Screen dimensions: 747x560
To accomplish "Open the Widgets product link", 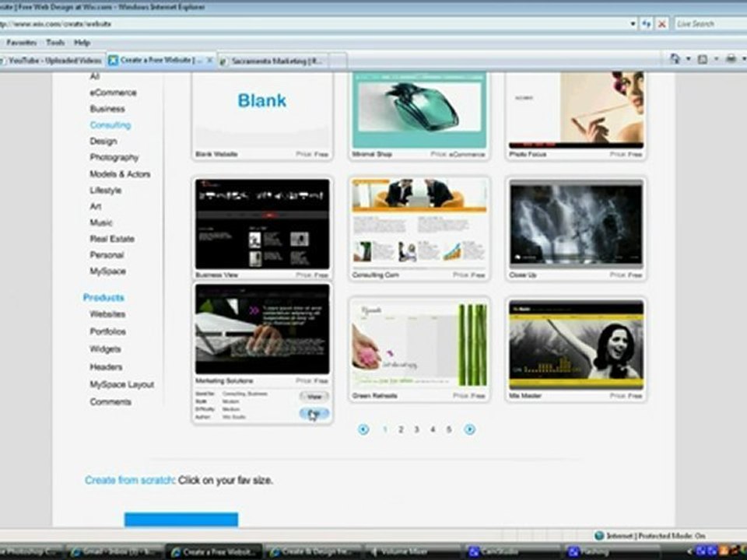I will coord(105,349).
